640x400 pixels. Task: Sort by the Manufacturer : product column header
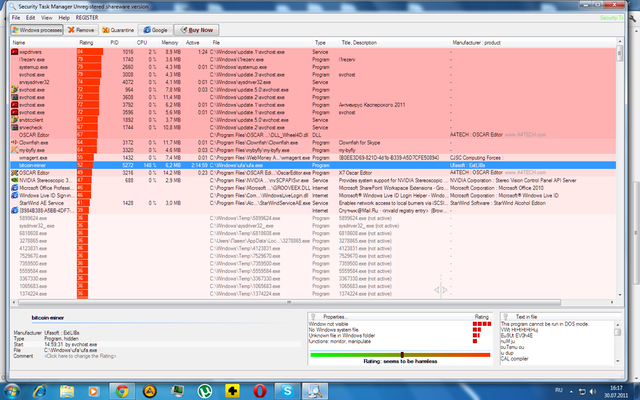(x=533, y=42)
